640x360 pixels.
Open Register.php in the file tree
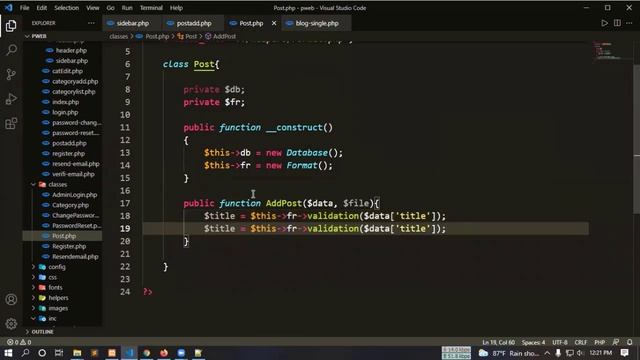point(69,246)
